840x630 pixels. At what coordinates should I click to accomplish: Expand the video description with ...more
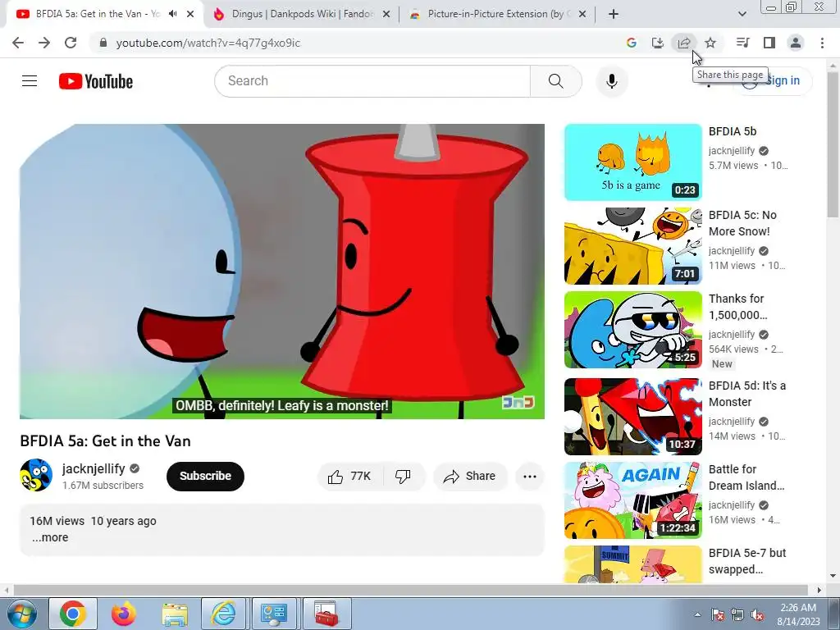[x=50, y=537]
